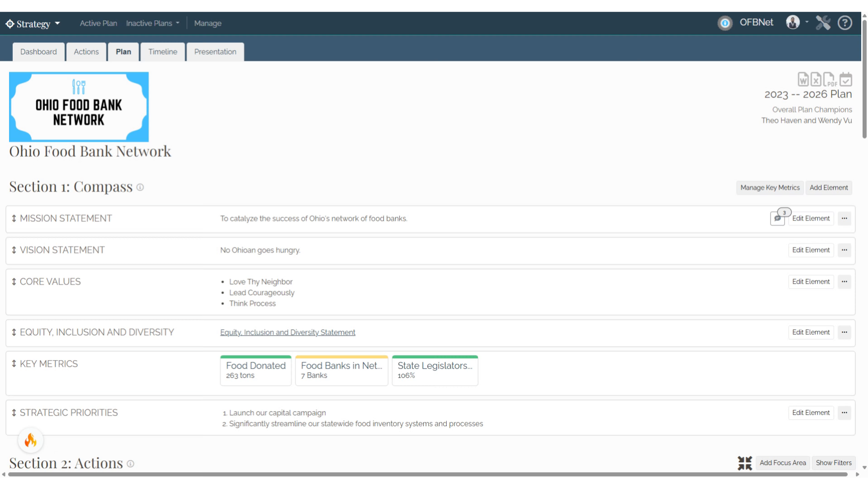Screen dimensions: 868x488
Task: Open more options for Strategic Priorities
Action: 844,413
